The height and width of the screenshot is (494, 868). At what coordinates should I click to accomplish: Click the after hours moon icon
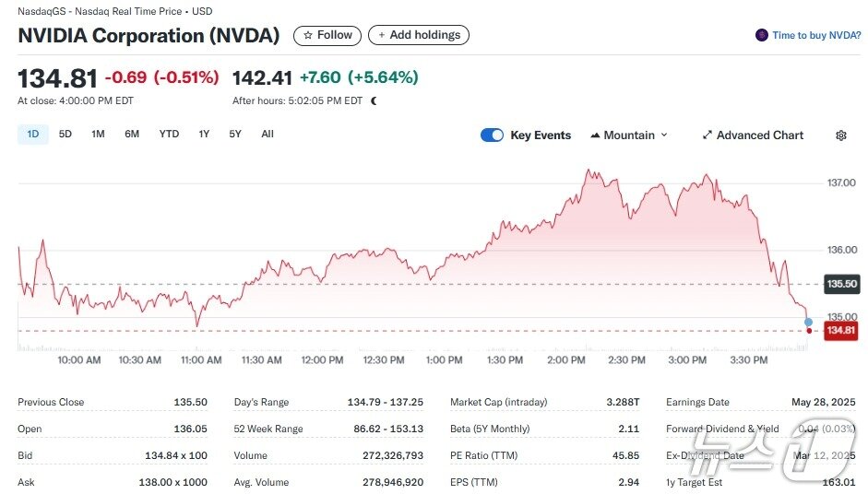coord(374,100)
